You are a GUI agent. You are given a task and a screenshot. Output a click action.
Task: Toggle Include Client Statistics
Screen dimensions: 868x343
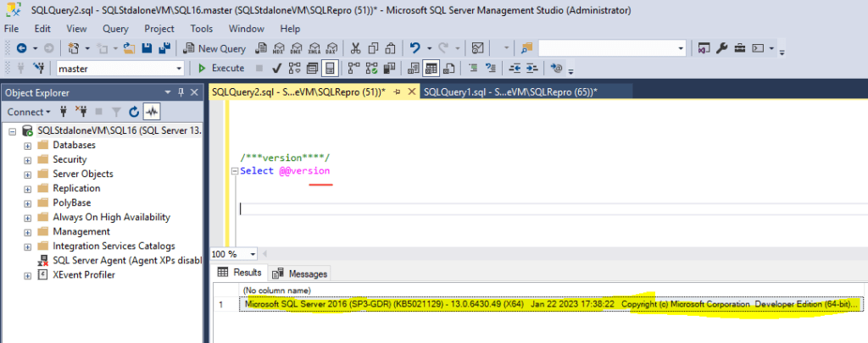click(x=390, y=68)
